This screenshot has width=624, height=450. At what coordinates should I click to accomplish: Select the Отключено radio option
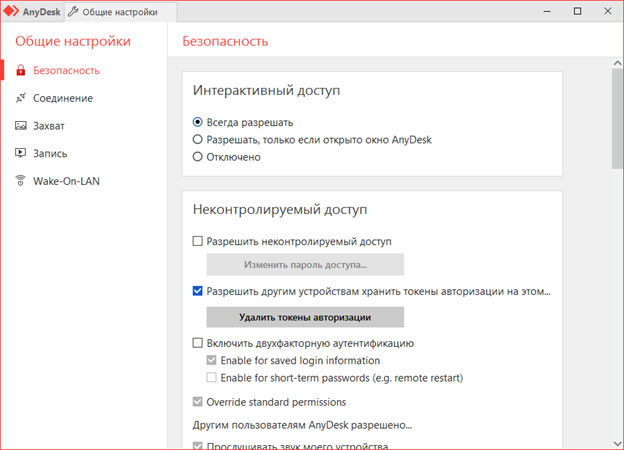pos(197,157)
